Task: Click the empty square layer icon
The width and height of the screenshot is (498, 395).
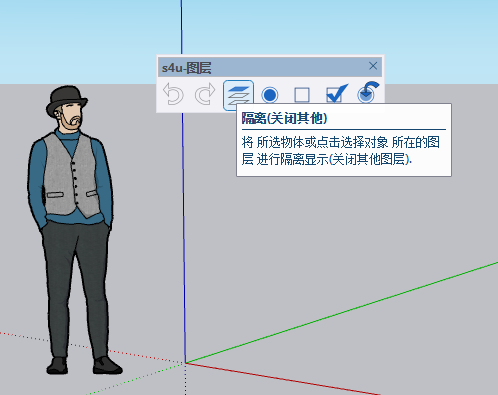Action: (x=302, y=95)
